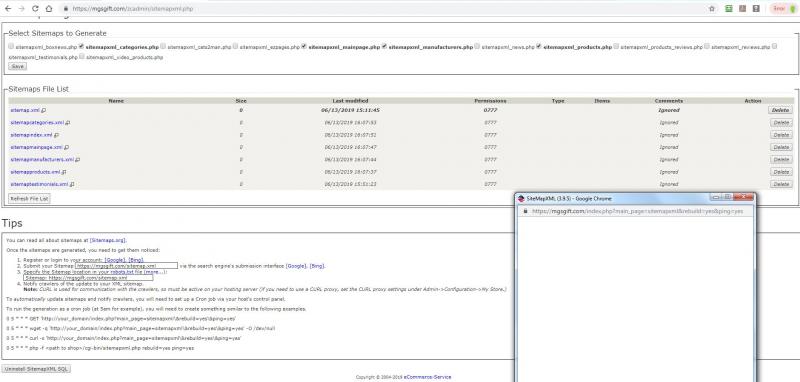Open the sitemaptestimonials.xml link
Screen dimensions: 800x382
(39, 184)
